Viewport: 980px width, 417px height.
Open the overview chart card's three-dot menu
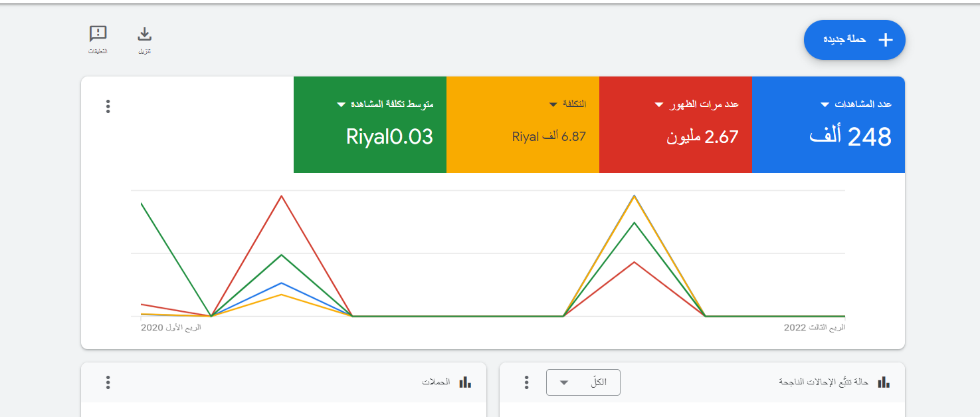click(108, 106)
